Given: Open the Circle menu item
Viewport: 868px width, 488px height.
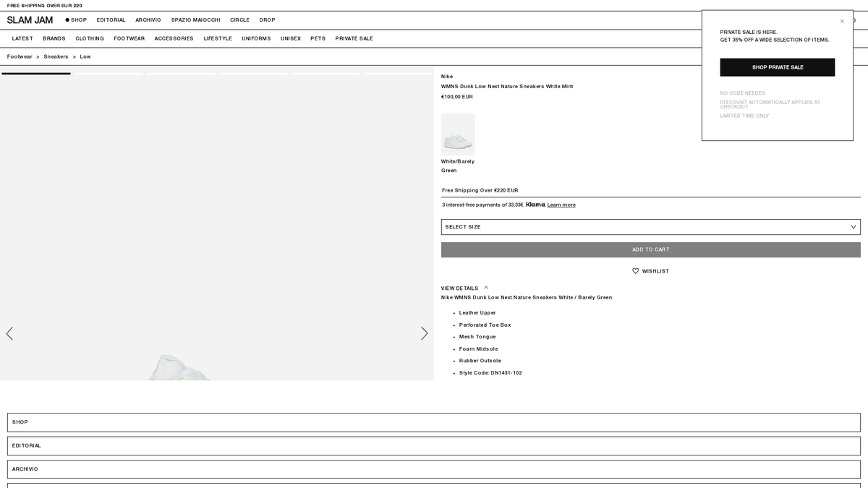Looking at the screenshot, I should [240, 20].
